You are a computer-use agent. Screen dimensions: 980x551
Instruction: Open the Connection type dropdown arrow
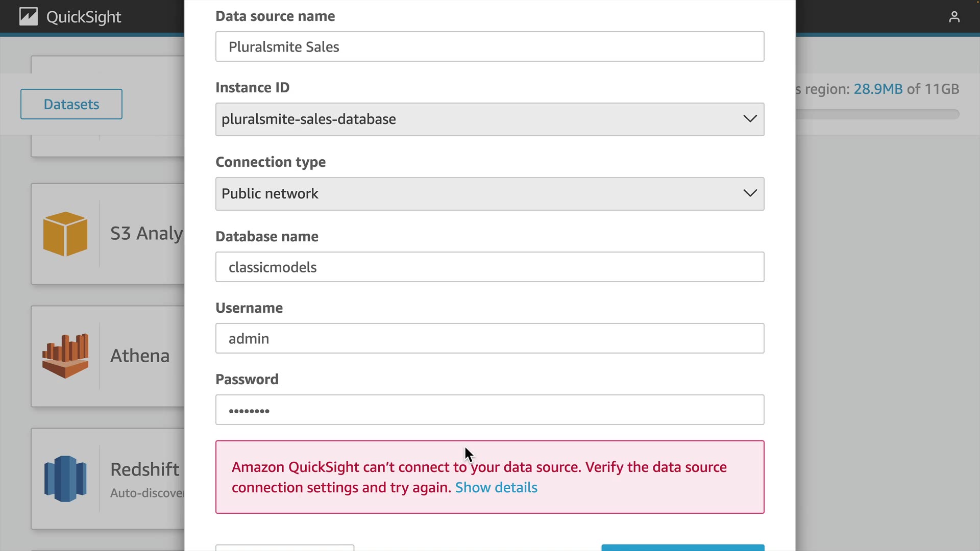(x=749, y=193)
